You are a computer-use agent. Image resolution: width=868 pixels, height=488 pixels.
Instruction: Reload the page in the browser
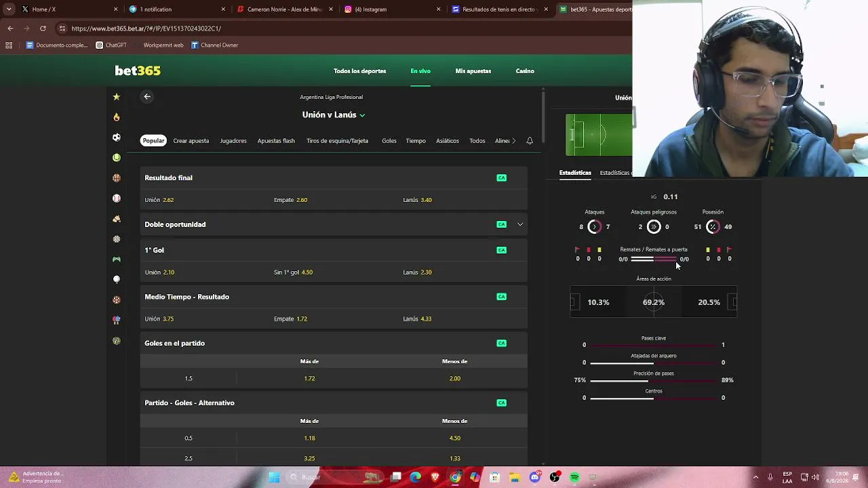coord(43,28)
